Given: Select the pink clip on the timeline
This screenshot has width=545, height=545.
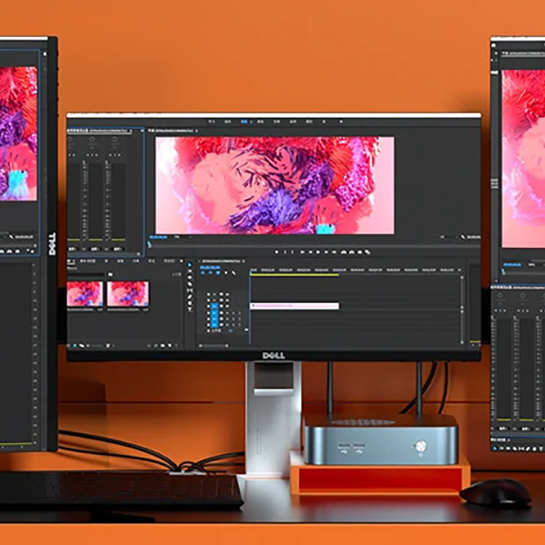Looking at the screenshot, I should tap(294, 306).
